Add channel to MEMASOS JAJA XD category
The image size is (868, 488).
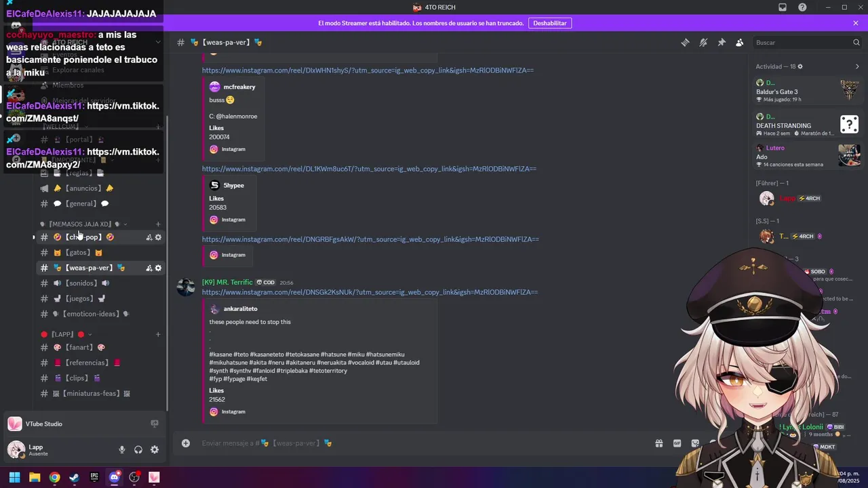[158, 224]
